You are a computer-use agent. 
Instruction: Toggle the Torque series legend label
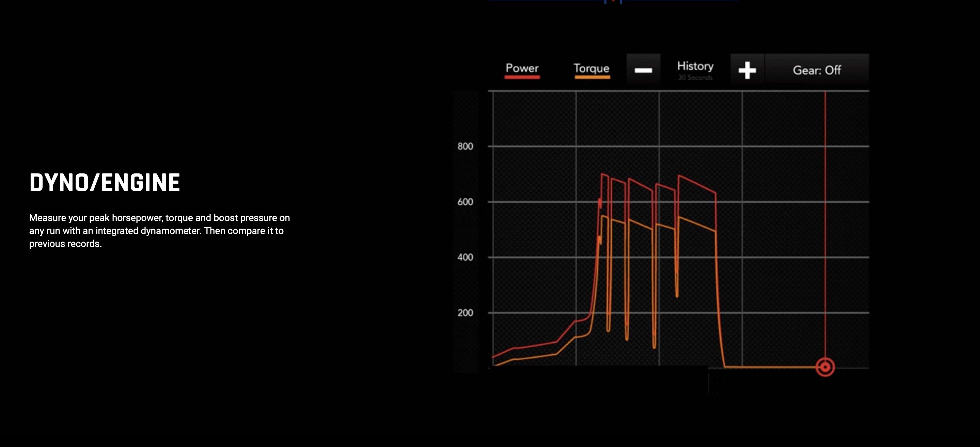[591, 68]
